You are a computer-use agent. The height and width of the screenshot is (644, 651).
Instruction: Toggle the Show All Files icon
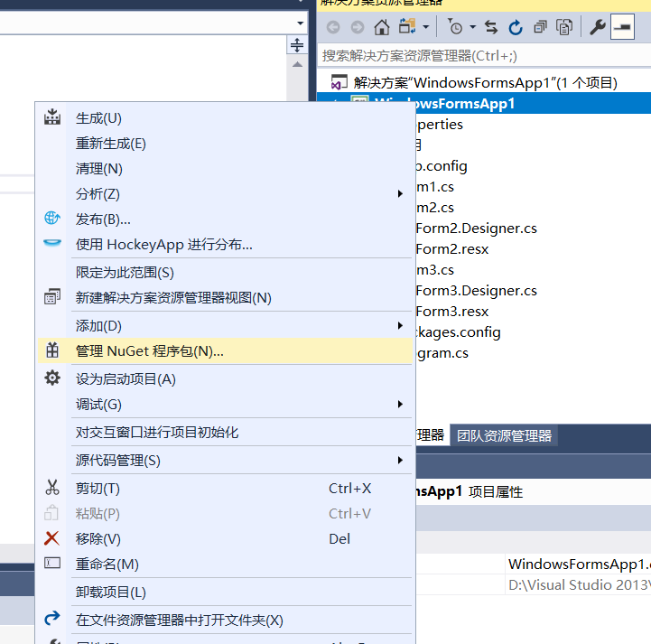click(564, 27)
